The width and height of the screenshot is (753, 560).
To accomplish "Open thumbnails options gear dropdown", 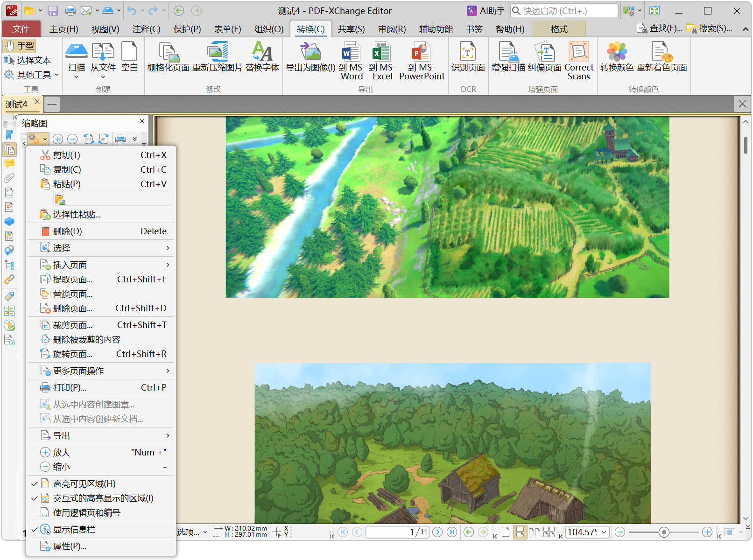I will tap(38, 139).
